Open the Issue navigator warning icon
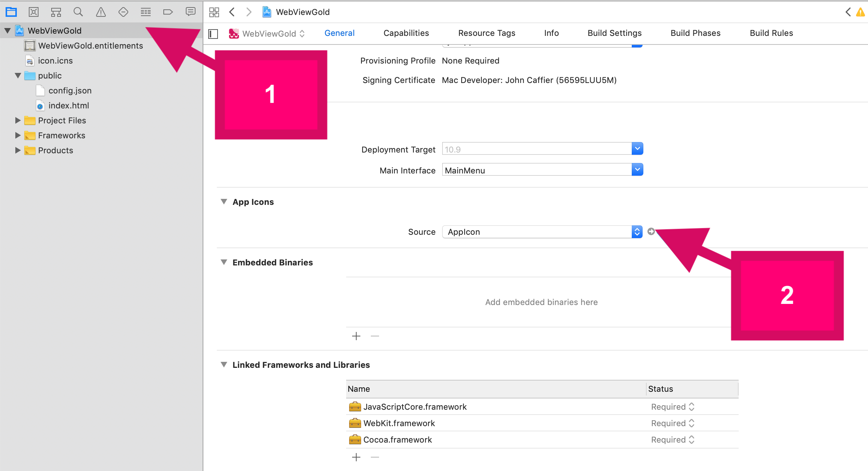The image size is (868, 471). coord(101,12)
